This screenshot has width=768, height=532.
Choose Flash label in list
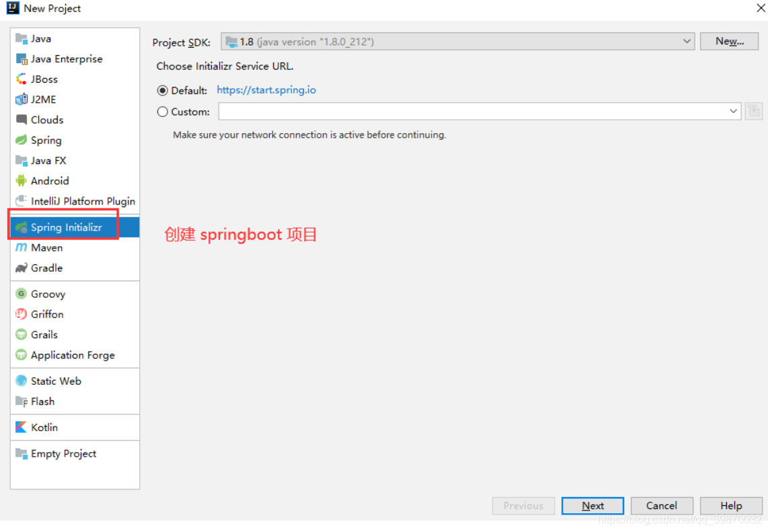coord(42,402)
